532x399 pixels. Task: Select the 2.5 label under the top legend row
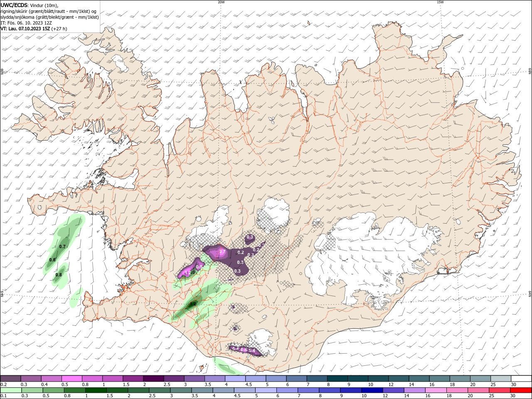coord(166,384)
